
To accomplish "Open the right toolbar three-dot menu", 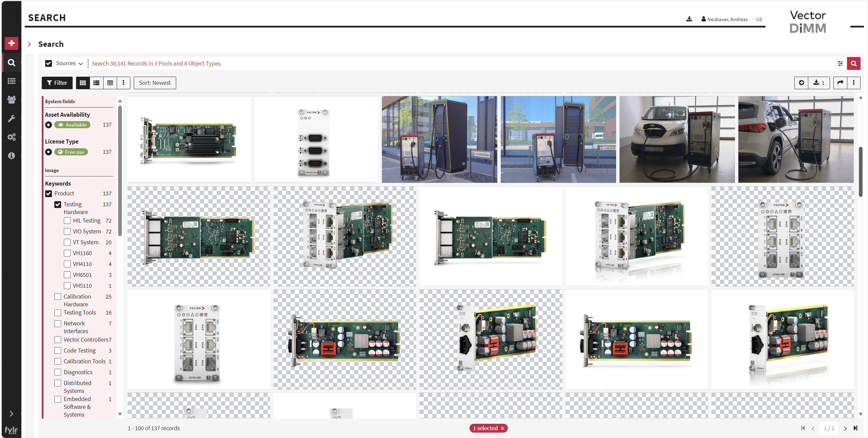I will click(x=854, y=83).
